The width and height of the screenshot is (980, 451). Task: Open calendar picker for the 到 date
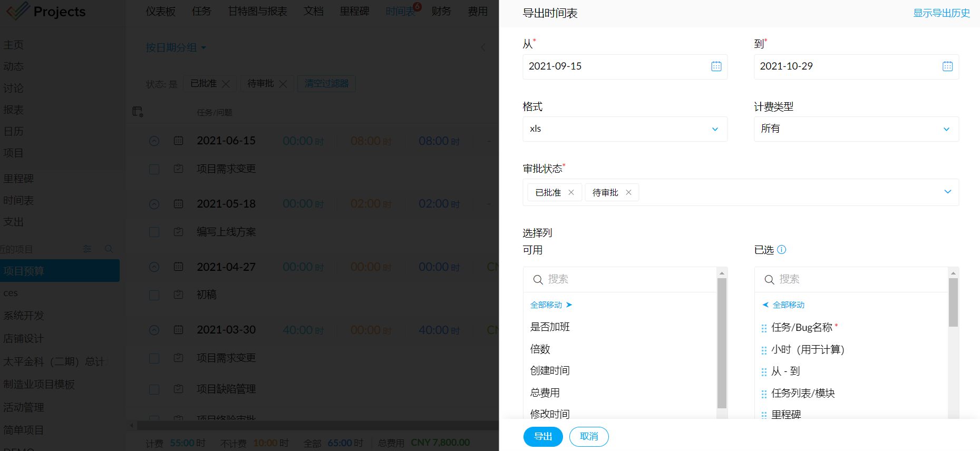[947, 66]
